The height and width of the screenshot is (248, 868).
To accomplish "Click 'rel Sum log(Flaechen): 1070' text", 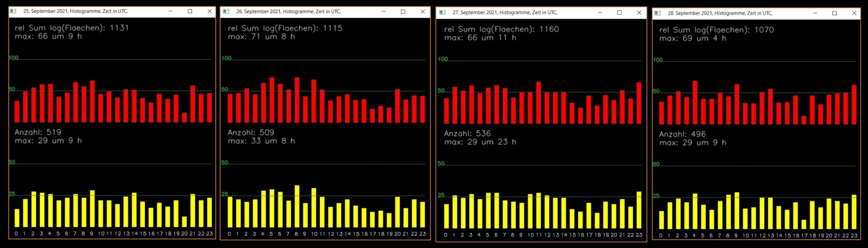I will point(717,30).
